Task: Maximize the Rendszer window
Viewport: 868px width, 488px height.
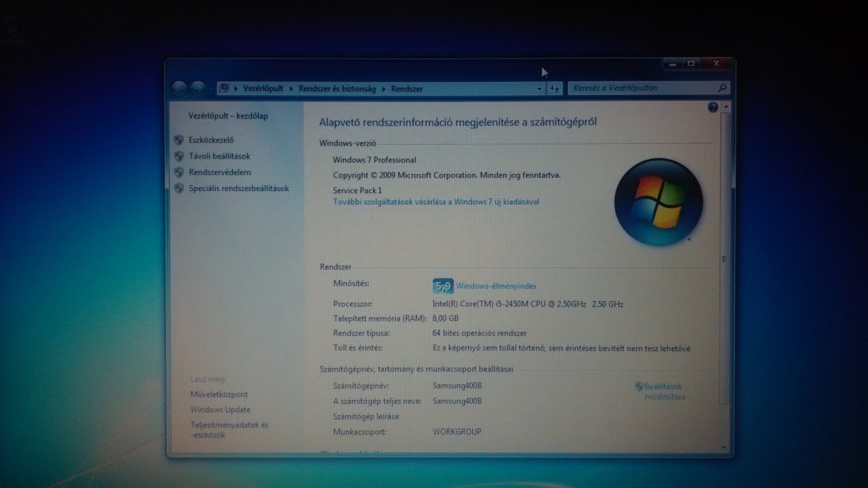Action: point(692,64)
